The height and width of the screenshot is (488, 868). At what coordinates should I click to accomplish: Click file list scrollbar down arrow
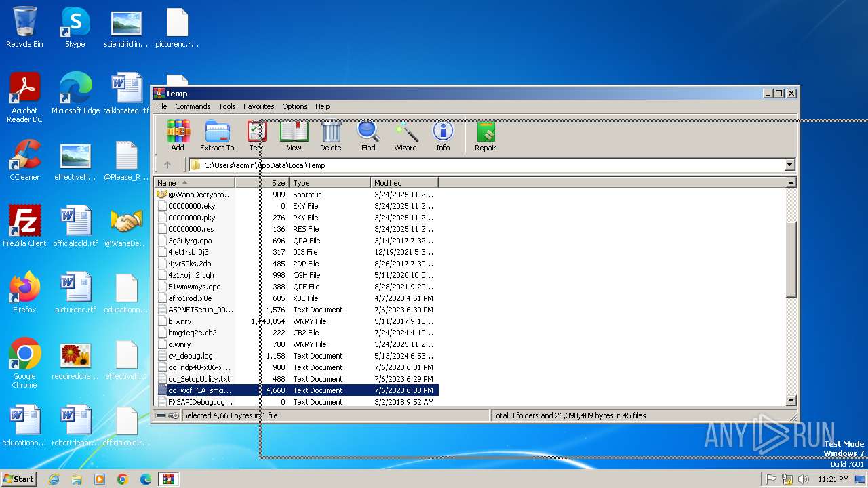tap(791, 401)
